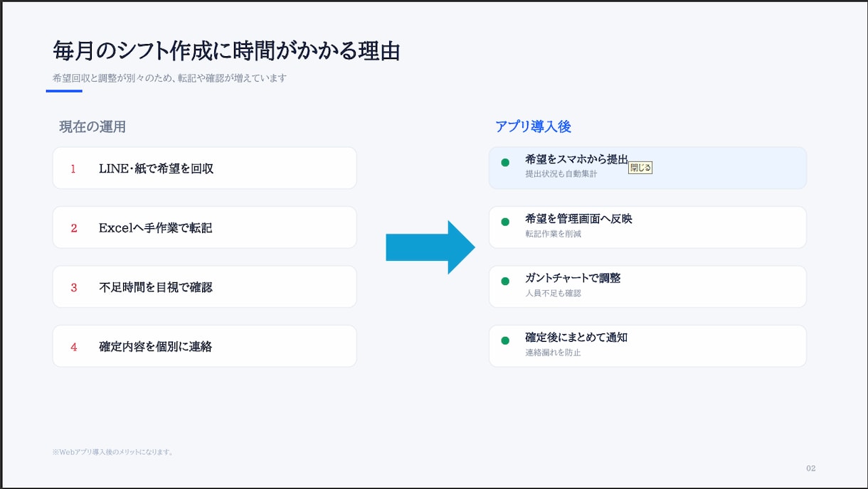This screenshot has width=868, height=489.
Task: Select the "希望をスマホから提出" card
Action: click(647, 168)
